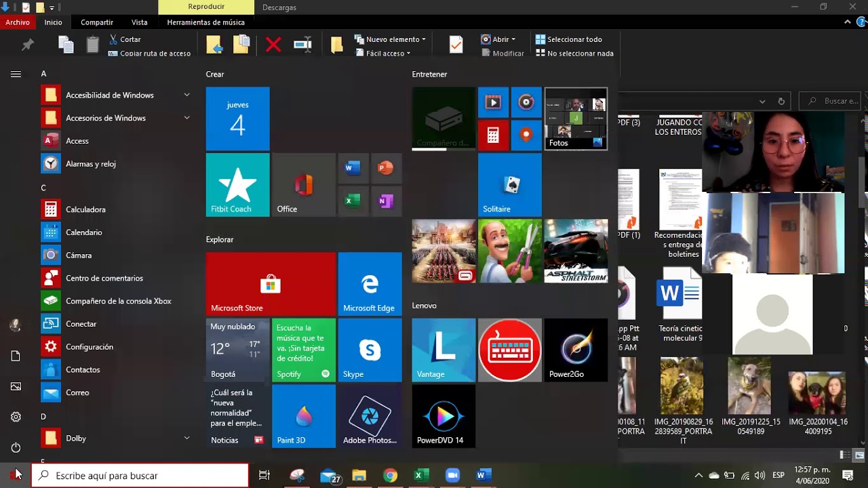Show hidden system tray icons
Image resolution: width=868 pixels, height=488 pixels.
click(698, 476)
